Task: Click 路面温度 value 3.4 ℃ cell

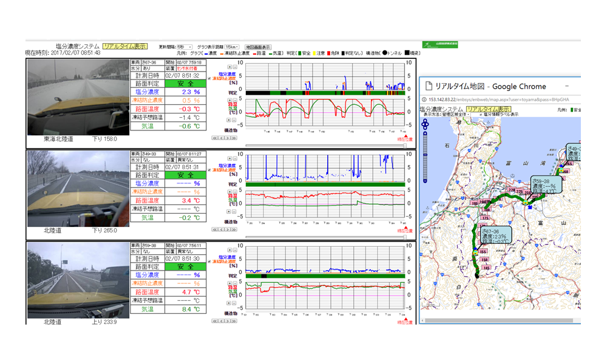Action: point(185,200)
